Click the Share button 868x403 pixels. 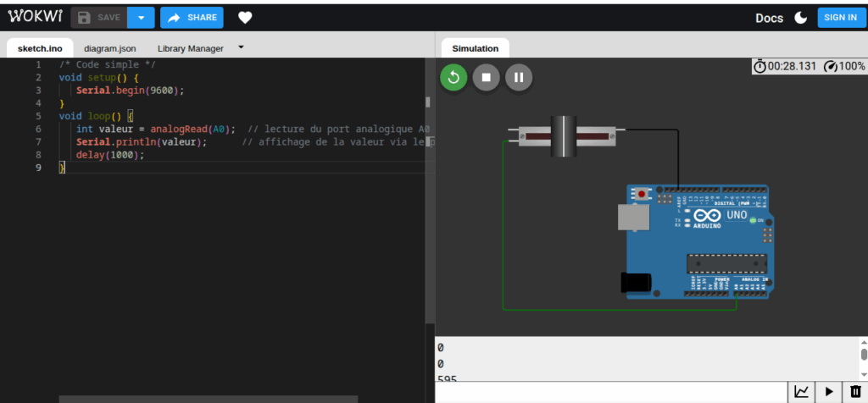click(x=192, y=18)
